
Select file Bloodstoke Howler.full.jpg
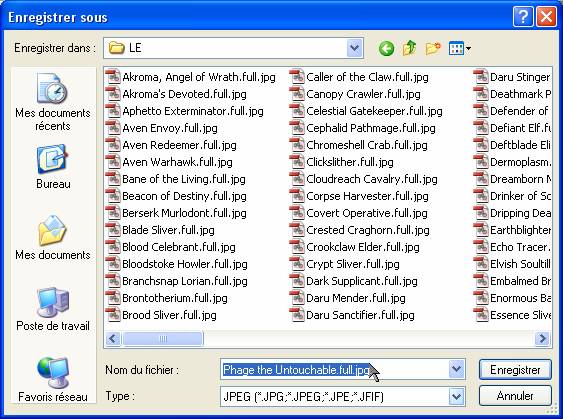pos(177,264)
